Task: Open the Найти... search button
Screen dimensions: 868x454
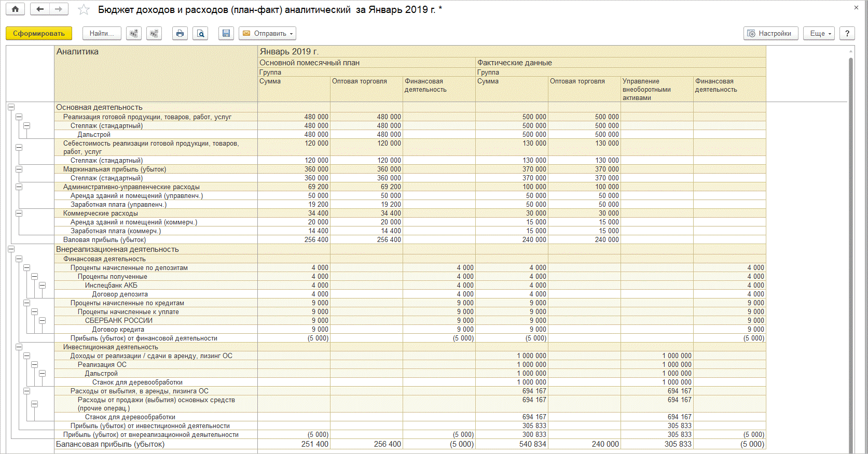Action: coord(102,33)
